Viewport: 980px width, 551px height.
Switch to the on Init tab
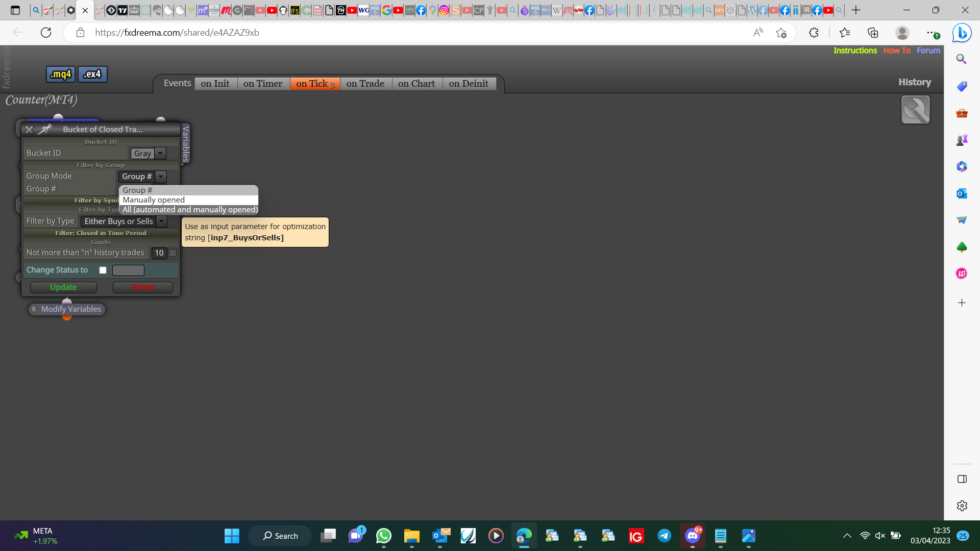click(215, 84)
